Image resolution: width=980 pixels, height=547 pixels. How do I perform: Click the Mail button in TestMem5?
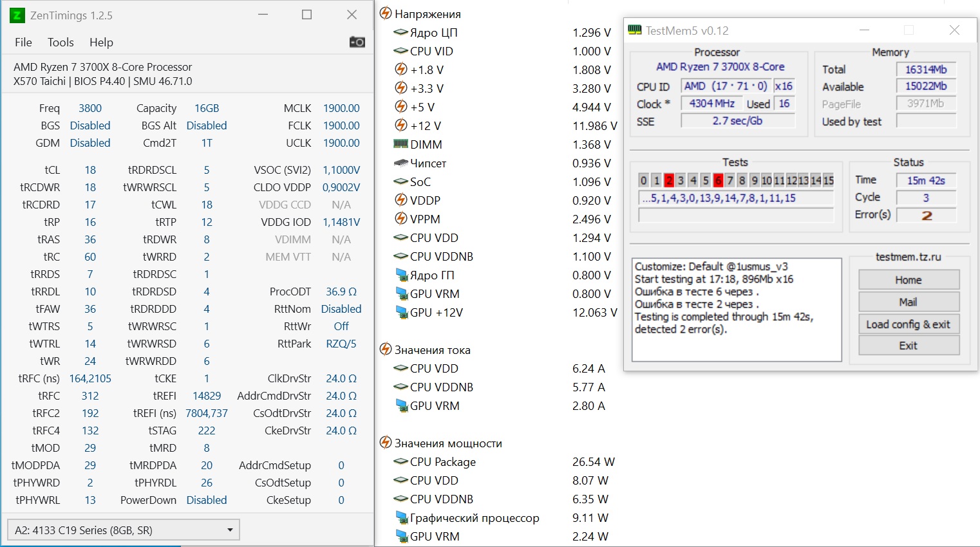click(909, 302)
